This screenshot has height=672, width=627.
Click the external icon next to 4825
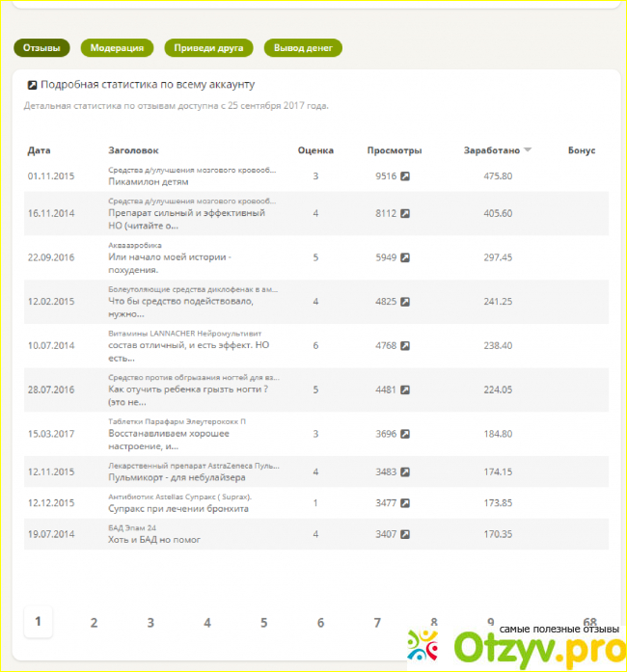click(x=405, y=302)
